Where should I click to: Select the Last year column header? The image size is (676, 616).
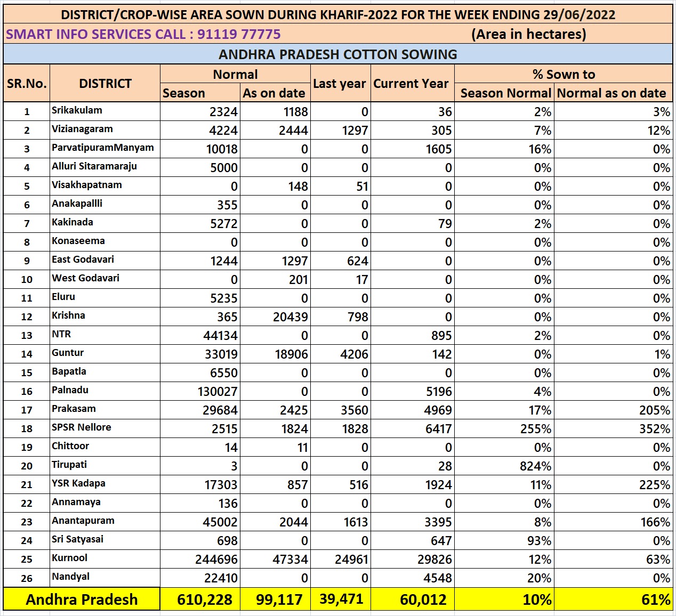pos(341,83)
